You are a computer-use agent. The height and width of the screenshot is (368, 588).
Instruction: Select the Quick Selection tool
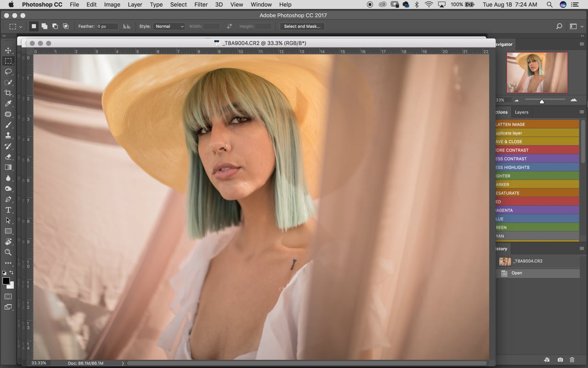(8, 82)
